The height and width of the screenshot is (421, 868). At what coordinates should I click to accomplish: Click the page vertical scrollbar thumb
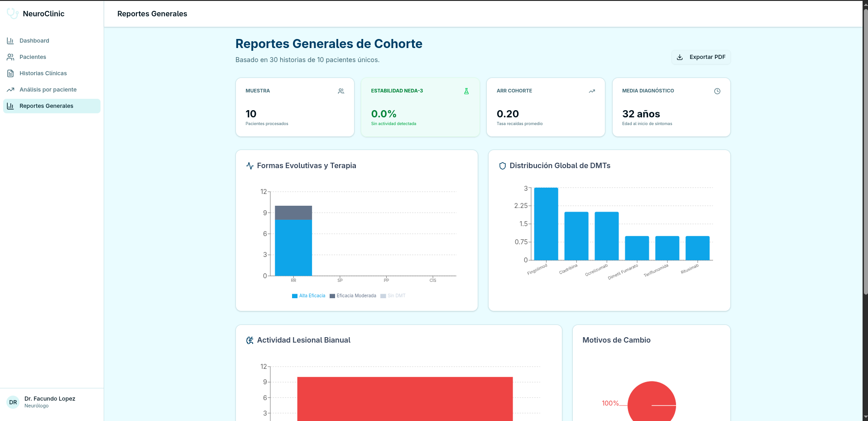[x=865, y=152]
